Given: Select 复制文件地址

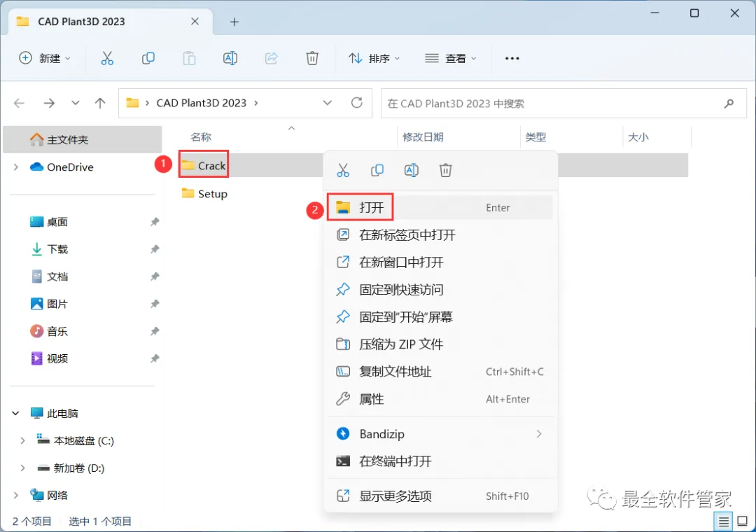Looking at the screenshot, I should click(441, 372).
